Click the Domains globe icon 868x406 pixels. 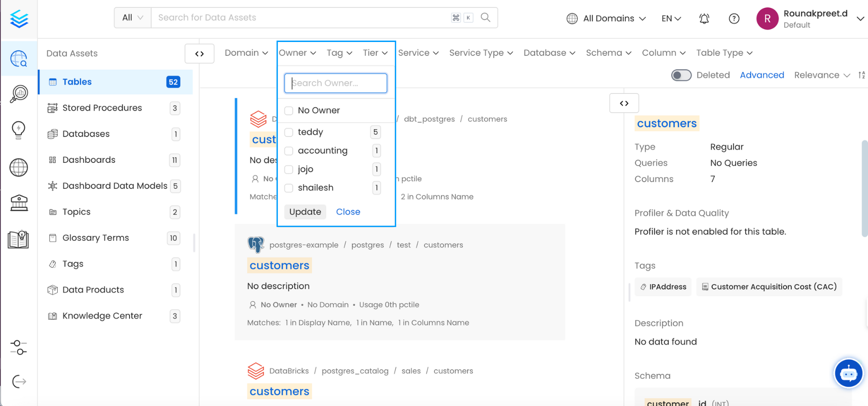click(x=18, y=167)
